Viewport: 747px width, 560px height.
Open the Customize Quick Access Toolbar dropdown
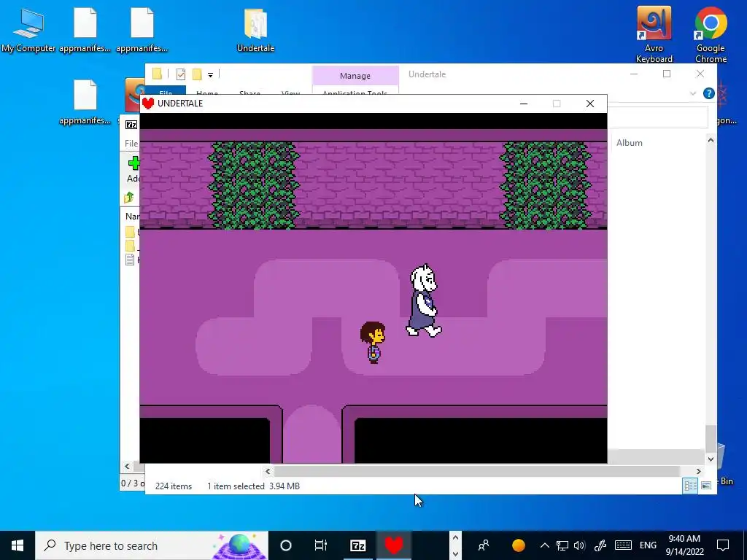click(210, 74)
